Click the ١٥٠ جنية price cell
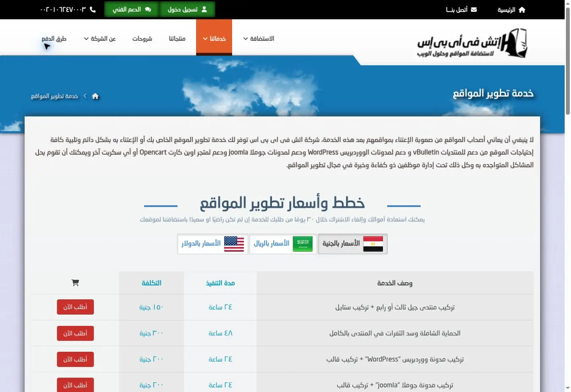This screenshot has width=571, height=392. (151, 307)
